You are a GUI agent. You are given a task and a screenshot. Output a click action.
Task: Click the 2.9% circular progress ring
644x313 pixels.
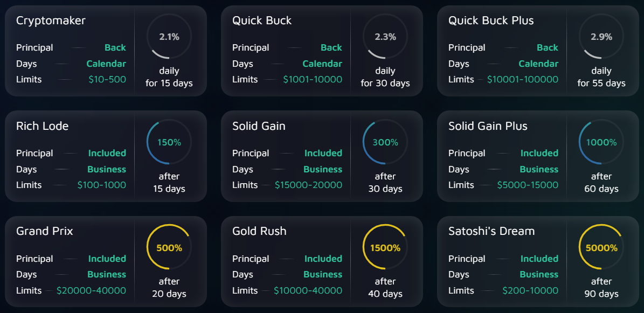click(x=601, y=37)
